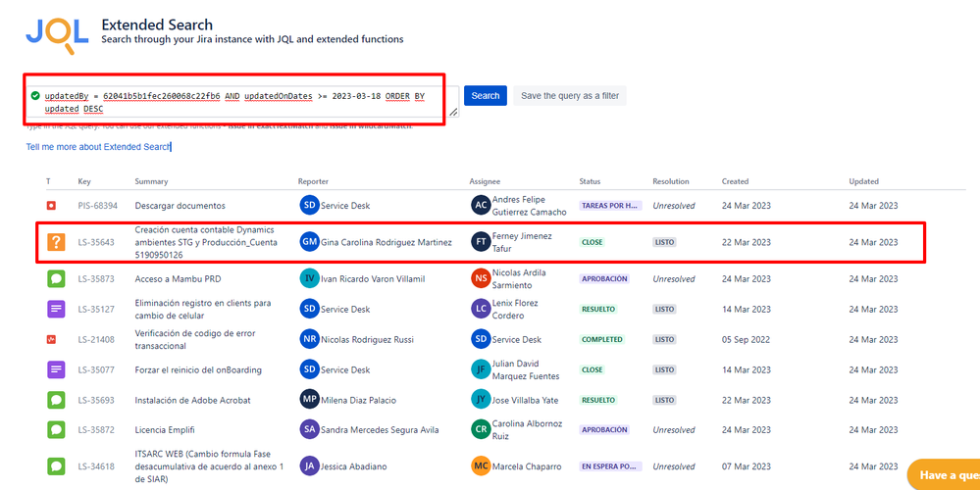Click orange question icon for LS-35643

tap(56, 242)
